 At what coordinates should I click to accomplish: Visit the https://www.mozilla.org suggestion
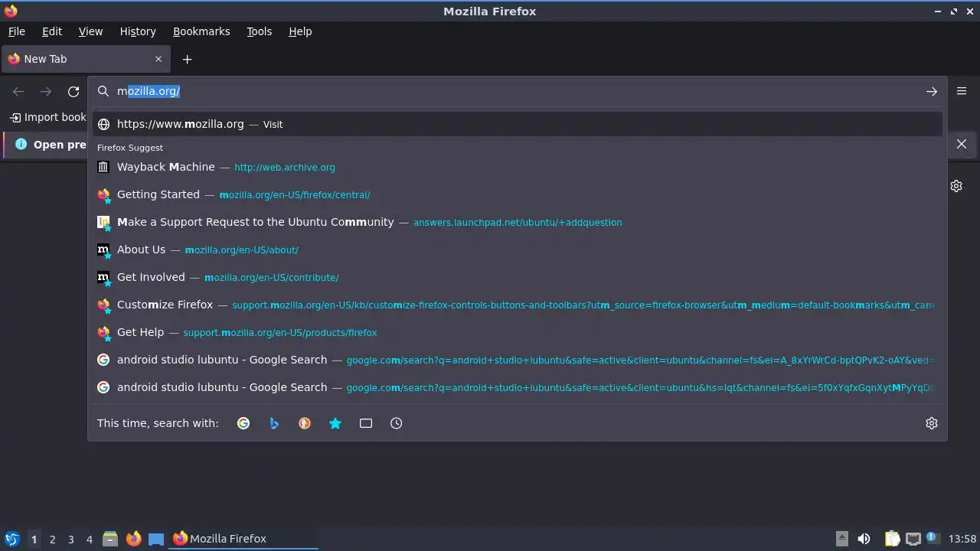(x=518, y=124)
